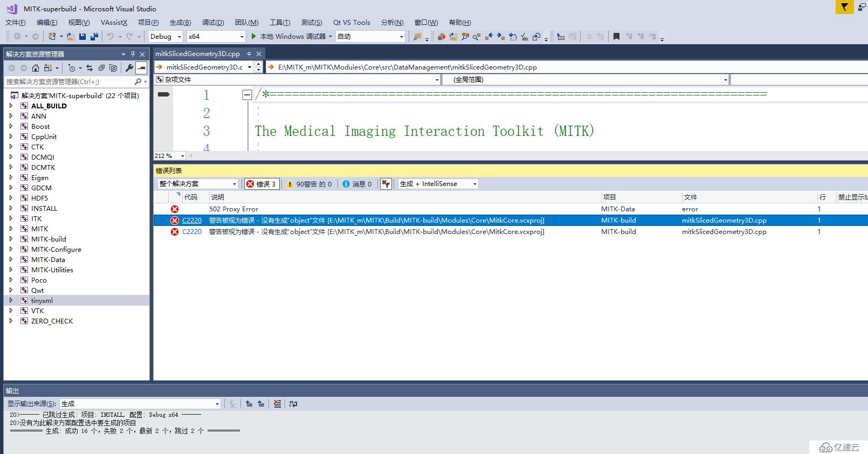Viewport: 868px width, 454px height.
Task: Toggle pin on mitkSlicedGeometry3D.cpp tab
Action: click(x=249, y=54)
